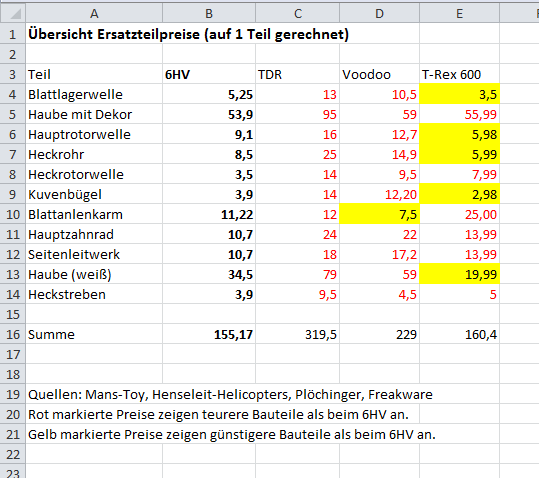Click the 'Voodoo' header cell
The height and width of the screenshot is (478, 539).
coord(379,74)
